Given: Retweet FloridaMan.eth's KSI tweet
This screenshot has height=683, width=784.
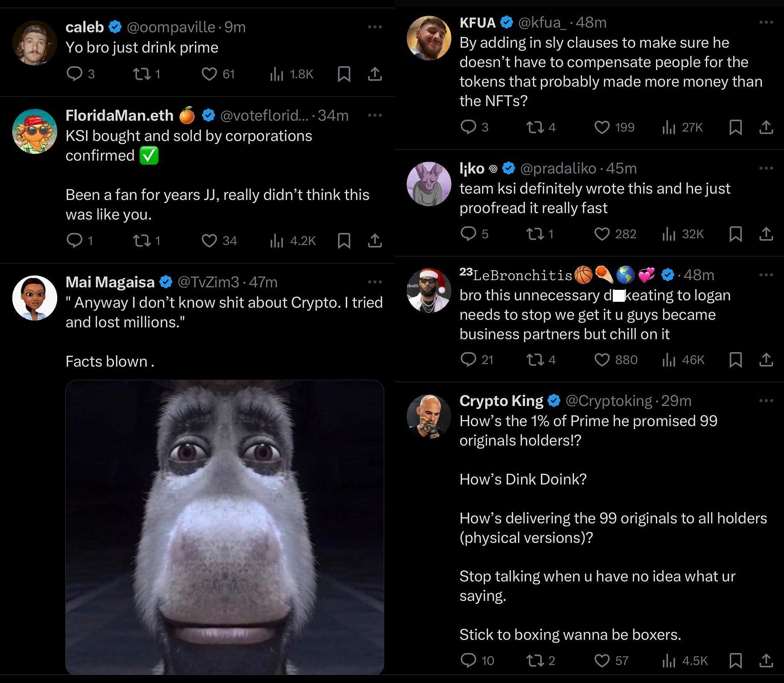Looking at the screenshot, I should [142, 241].
